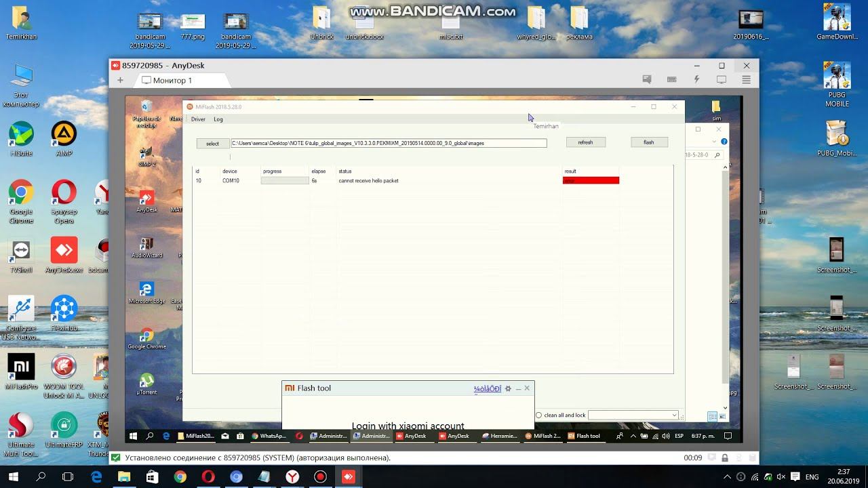Open Yandex browser from local taskbar
The height and width of the screenshot is (488, 868).
click(x=292, y=476)
